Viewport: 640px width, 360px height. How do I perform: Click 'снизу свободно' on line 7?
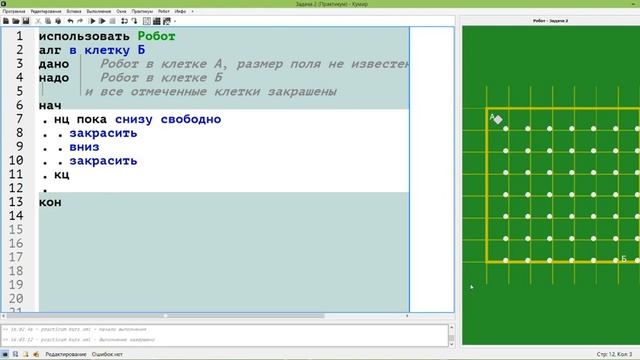168,120
